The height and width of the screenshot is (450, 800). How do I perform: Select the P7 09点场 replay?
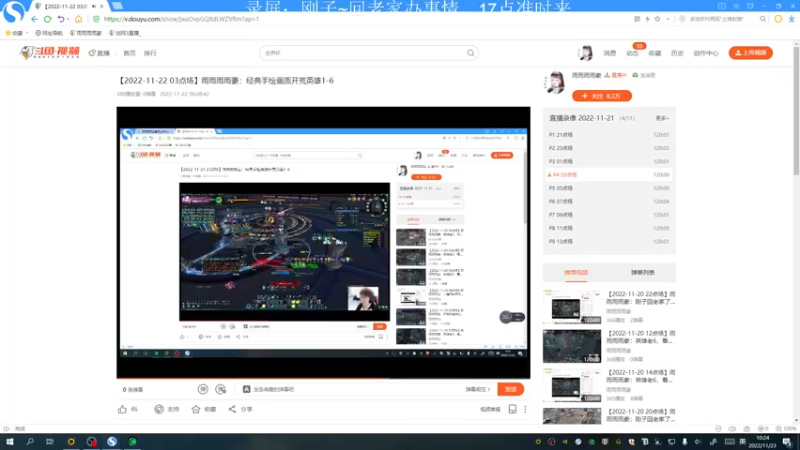pyautogui.click(x=609, y=215)
